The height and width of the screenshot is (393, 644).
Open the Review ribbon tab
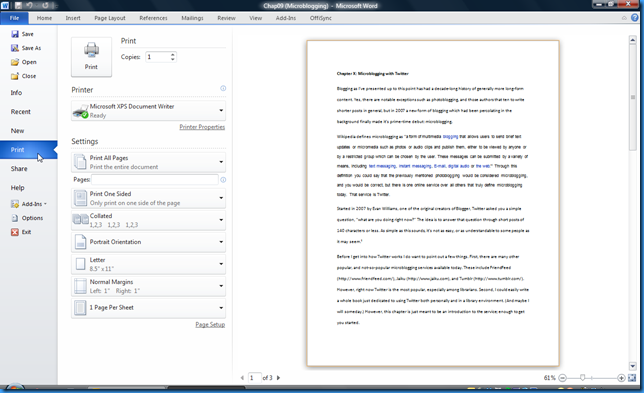[226, 18]
